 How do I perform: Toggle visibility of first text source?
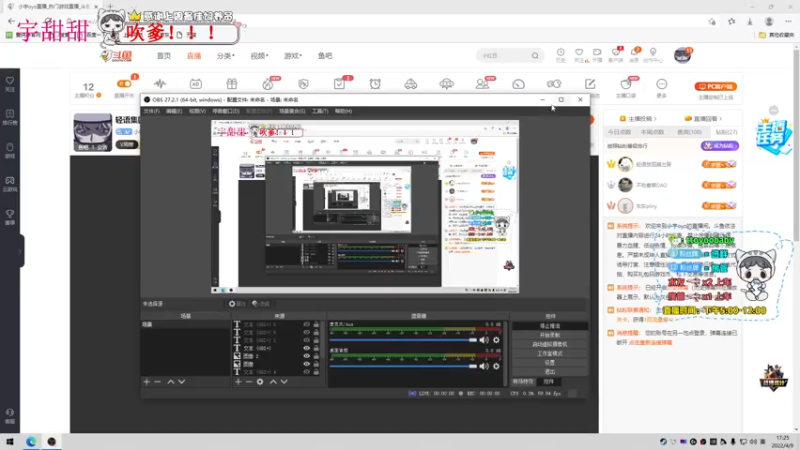point(306,324)
